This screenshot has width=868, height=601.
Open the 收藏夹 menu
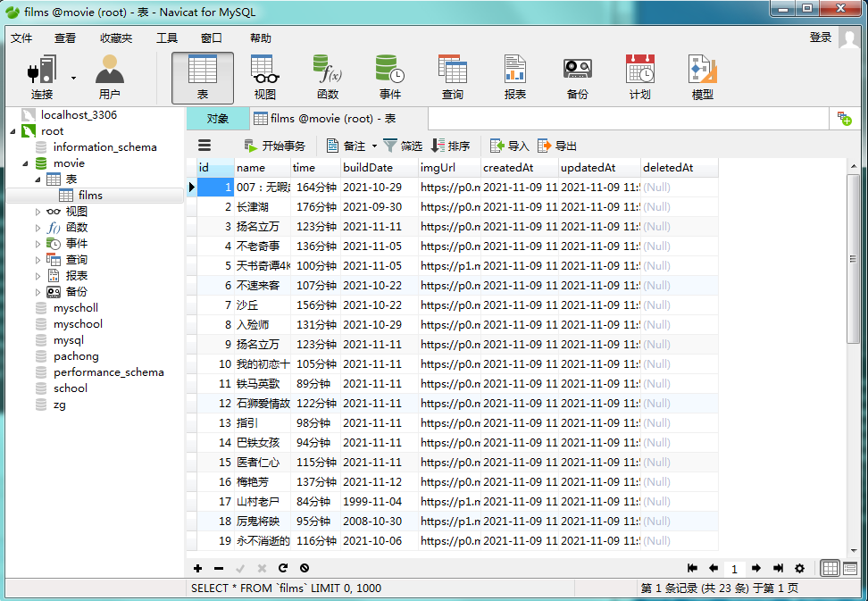click(x=116, y=38)
